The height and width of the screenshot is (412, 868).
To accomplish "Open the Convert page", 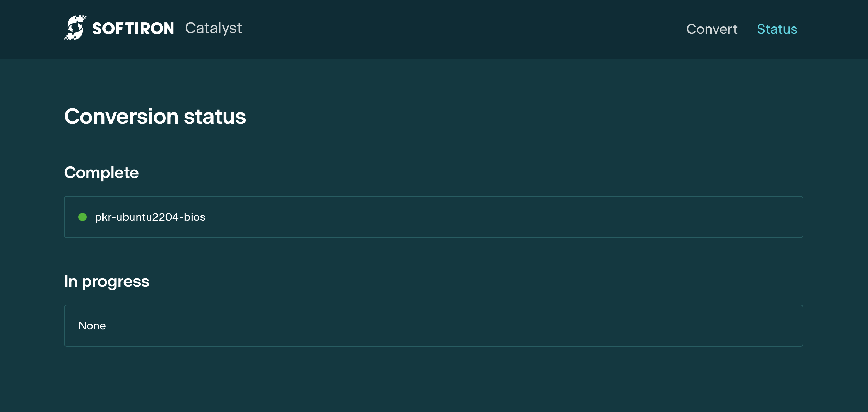I will (x=712, y=29).
